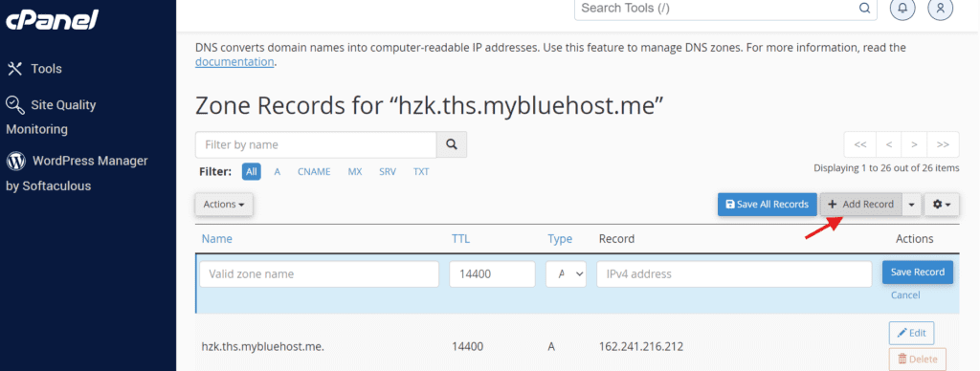
Task: Click 'Displaying 1 to 26' items text
Action: 886,168
